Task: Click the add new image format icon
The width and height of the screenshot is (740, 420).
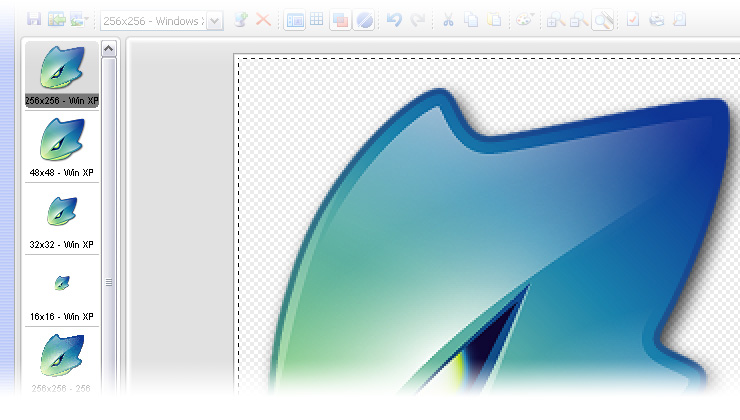Action: [x=241, y=20]
